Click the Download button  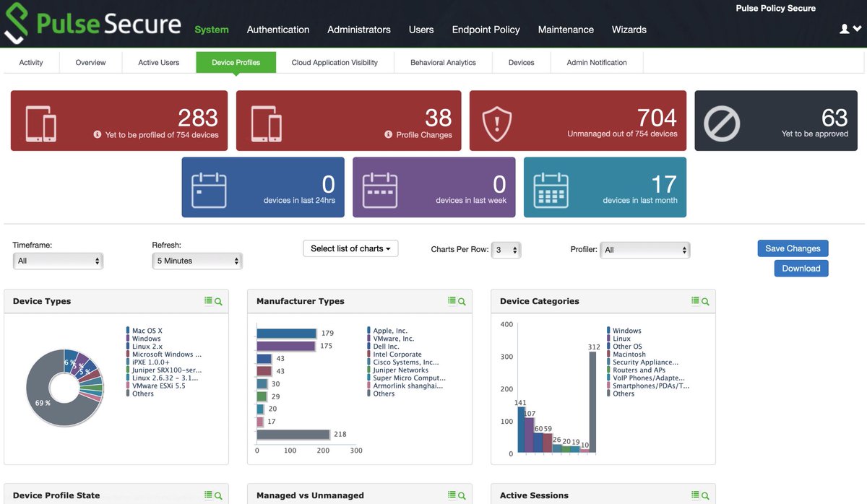pyautogui.click(x=801, y=269)
